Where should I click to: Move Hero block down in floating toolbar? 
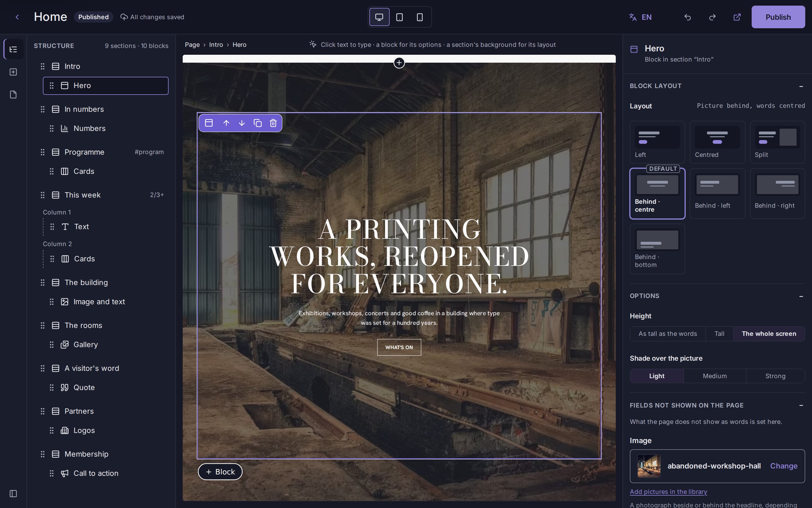(x=242, y=123)
